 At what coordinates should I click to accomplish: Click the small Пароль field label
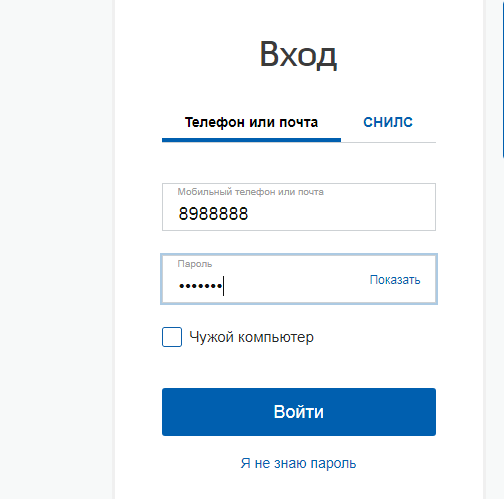click(x=195, y=264)
